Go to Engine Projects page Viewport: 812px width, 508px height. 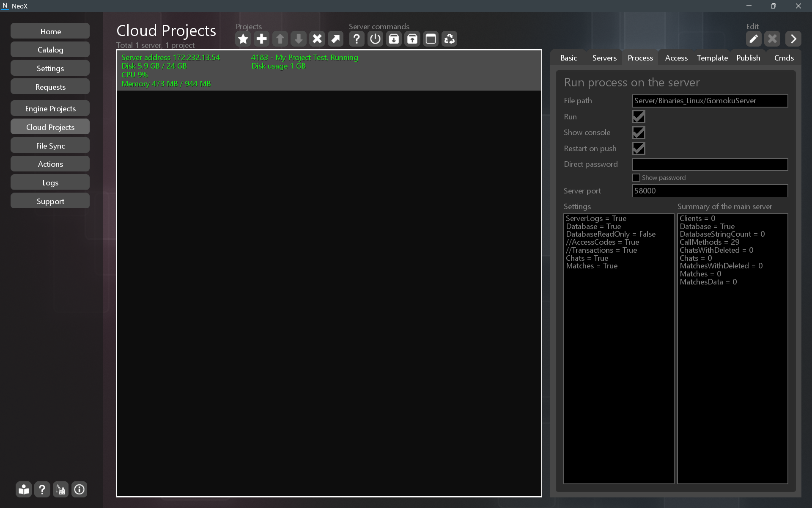(50, 109)
